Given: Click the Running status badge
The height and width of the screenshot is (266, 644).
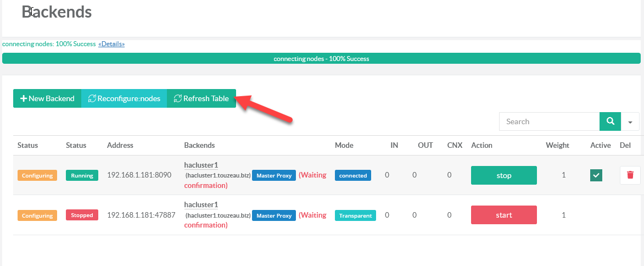Looking at the screenshot, I should point(82,175).
